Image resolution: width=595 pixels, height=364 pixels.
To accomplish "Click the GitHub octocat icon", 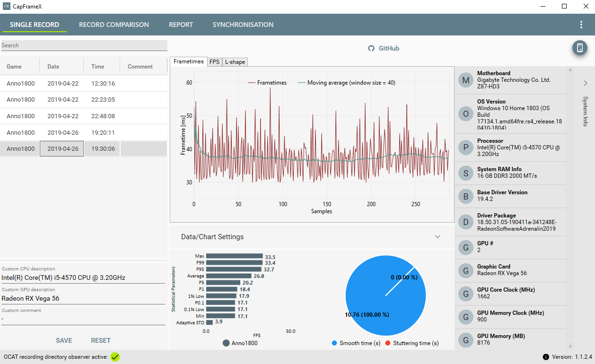I will click(371, 48).
